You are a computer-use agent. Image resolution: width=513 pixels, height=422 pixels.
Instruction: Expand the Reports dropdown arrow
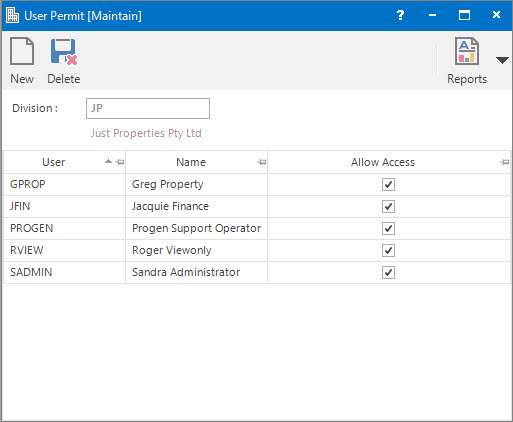[502, 60]
